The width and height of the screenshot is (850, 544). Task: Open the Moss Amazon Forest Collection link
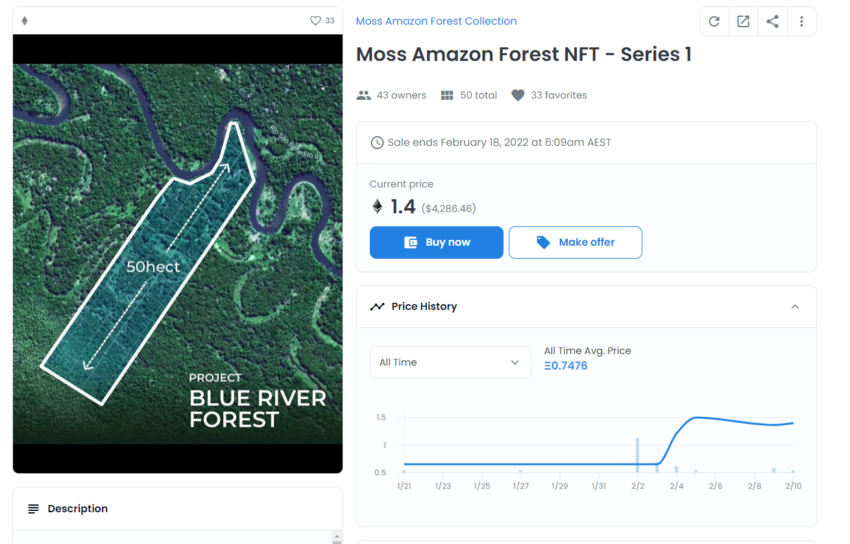pos(436,21)
